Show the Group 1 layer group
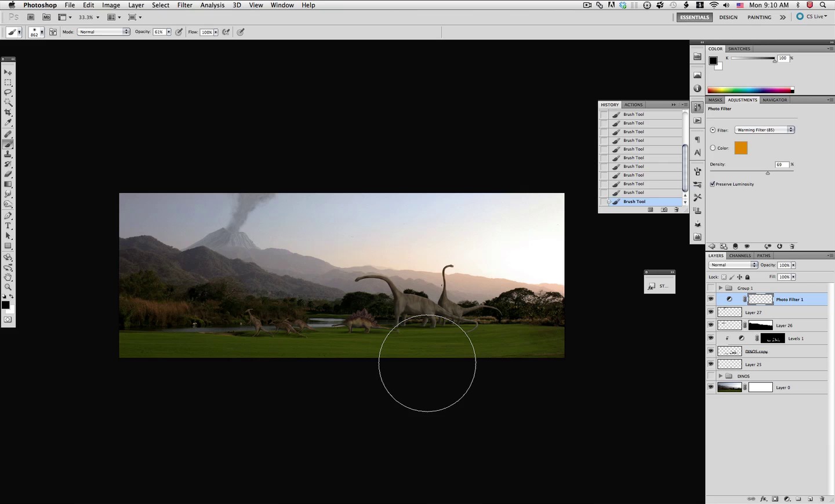 tap(711, 288)
